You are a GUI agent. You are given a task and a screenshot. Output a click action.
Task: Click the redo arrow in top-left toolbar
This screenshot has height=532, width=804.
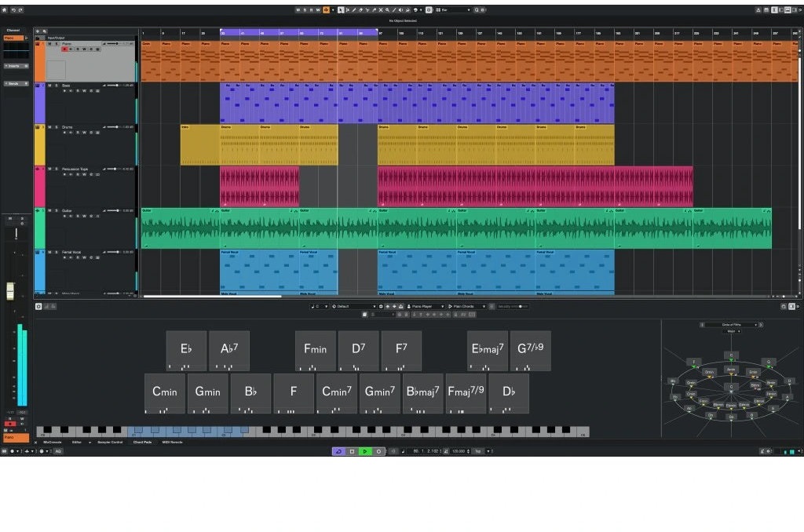20,9
